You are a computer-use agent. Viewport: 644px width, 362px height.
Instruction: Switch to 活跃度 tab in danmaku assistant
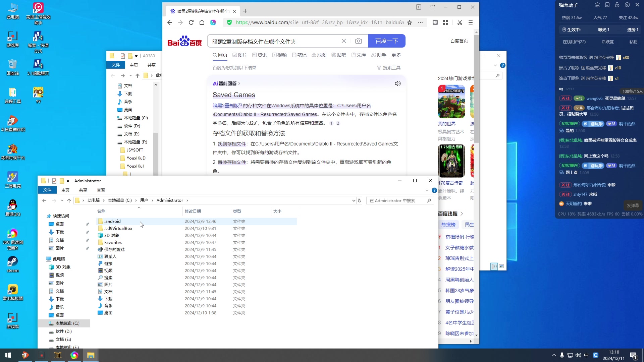click(607, 42)
